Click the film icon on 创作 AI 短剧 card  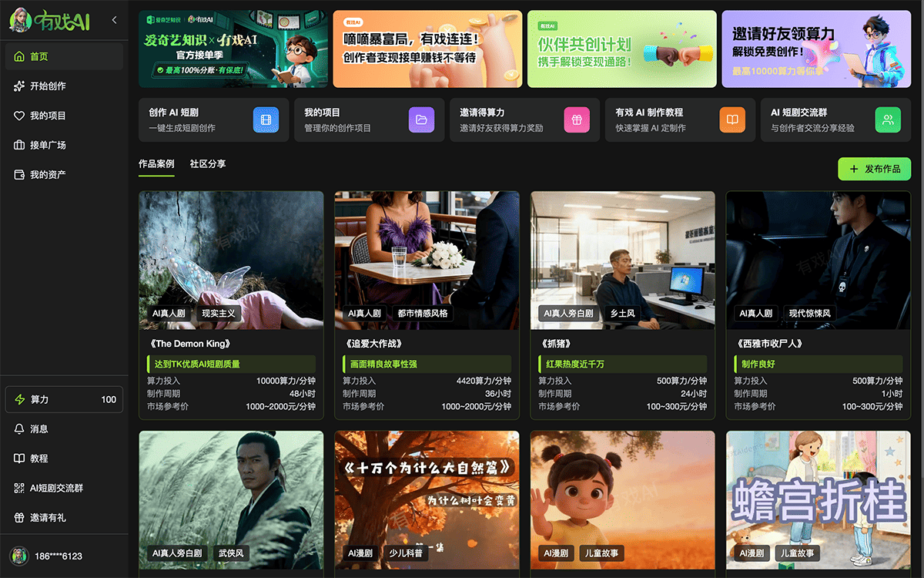266,119
